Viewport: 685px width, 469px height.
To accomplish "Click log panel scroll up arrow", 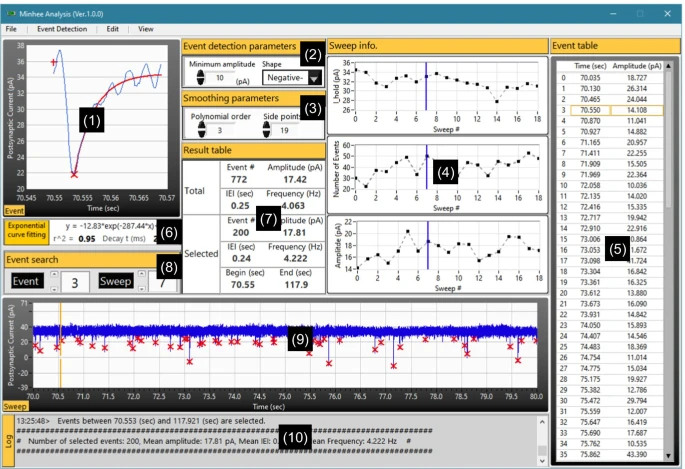I will point(542,422).
